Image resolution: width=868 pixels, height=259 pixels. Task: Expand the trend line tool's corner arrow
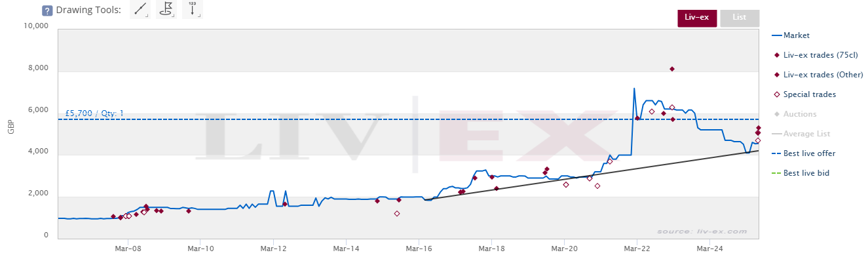coord(147,16)
